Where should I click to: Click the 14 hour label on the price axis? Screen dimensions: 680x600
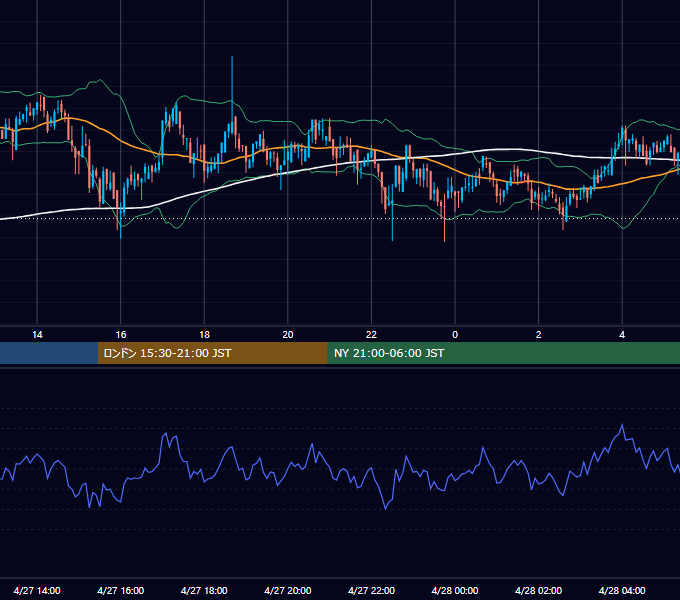37,335
